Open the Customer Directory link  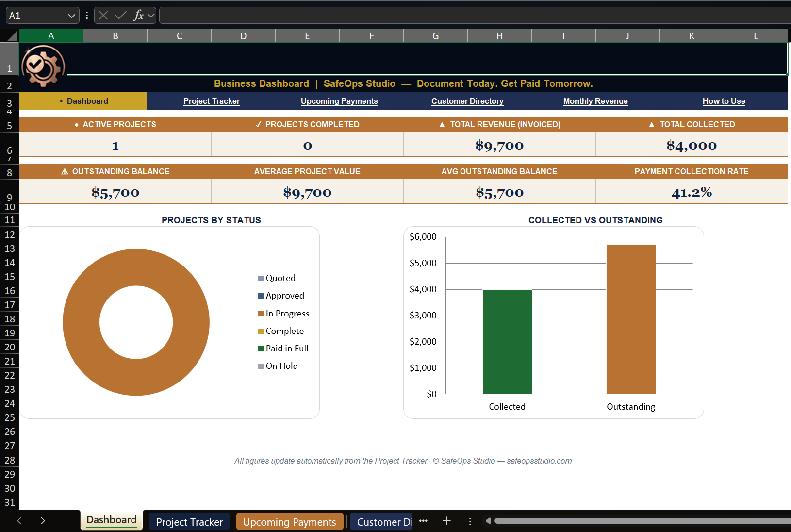click(467, 101)
